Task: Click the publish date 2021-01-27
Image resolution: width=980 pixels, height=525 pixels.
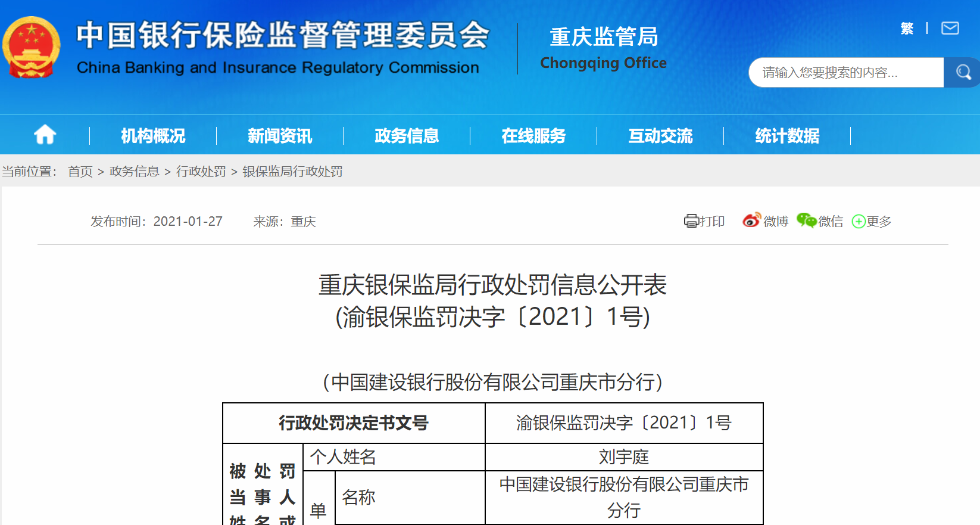Action: (188, 222)
